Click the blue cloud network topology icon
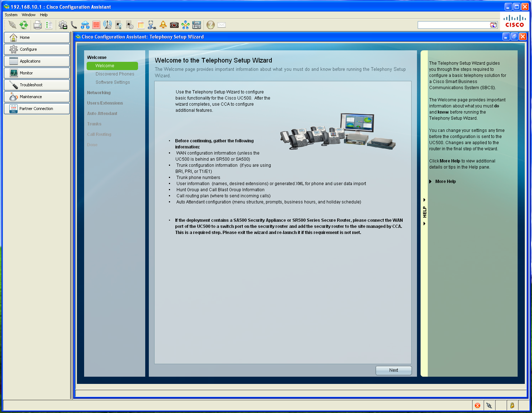The image size is (532, 413). [x=85, y=25]
